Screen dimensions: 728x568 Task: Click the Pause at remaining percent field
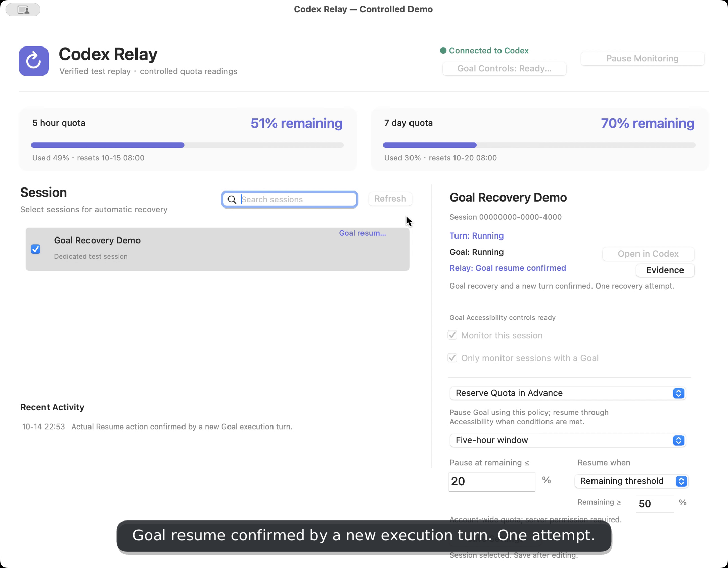click(492, 482)
